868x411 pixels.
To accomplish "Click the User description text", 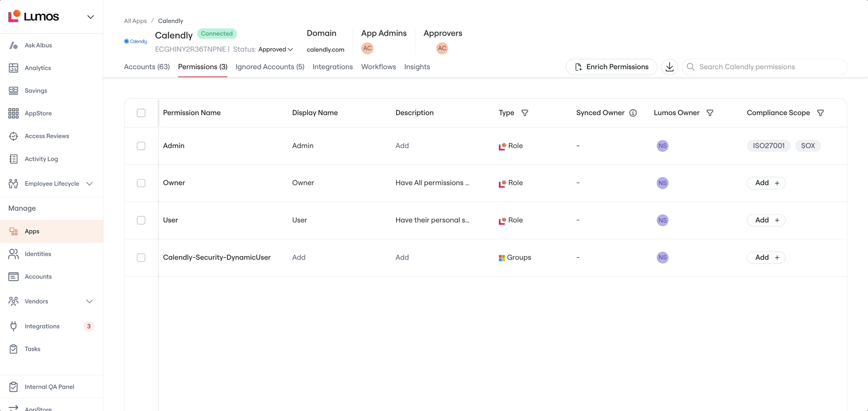I will coord(432,220).
